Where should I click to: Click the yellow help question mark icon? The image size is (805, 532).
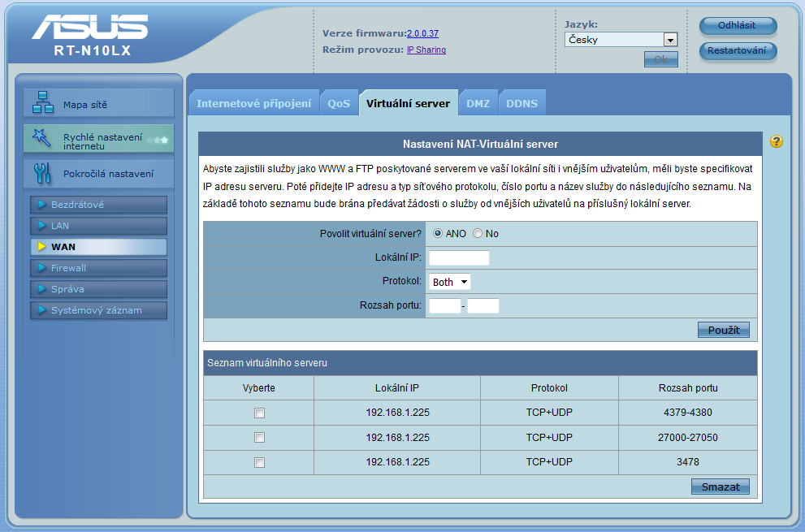777,142
